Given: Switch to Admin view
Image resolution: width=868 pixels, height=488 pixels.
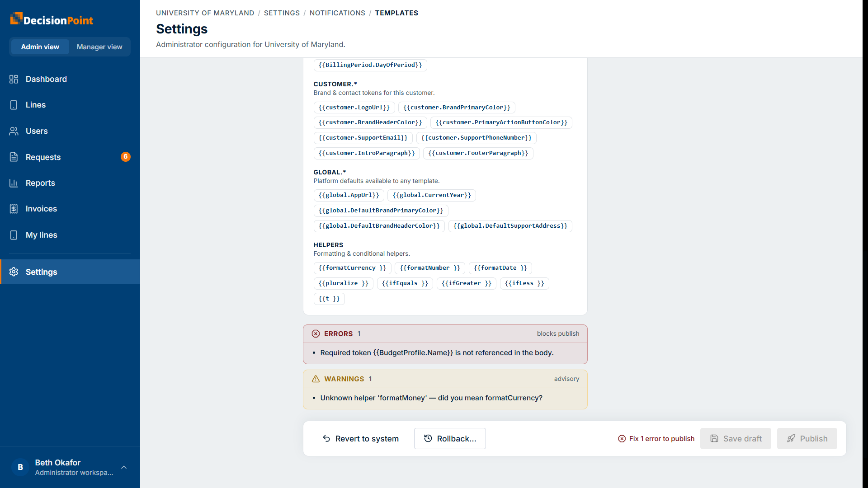Looking at the screenshot, I should pos(40,47).
